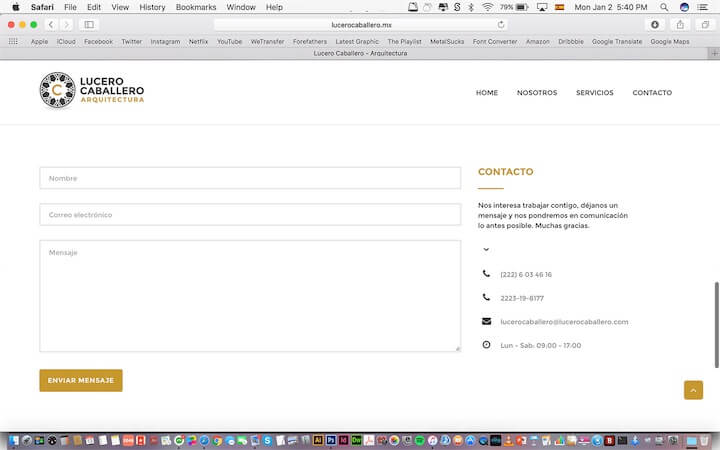Toggle the Safari sidebar button
The width and height of the screenshot is (720, 450).
(89, 24)
